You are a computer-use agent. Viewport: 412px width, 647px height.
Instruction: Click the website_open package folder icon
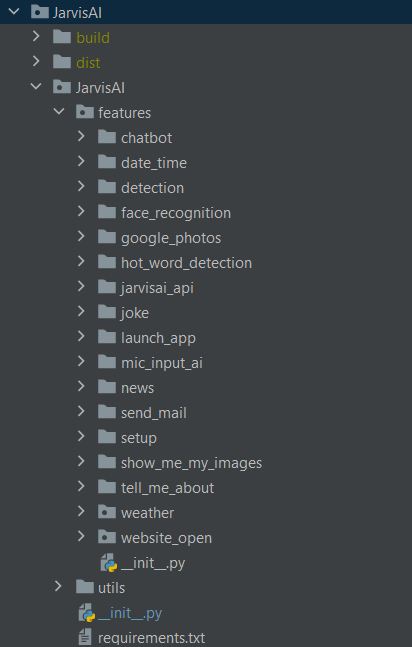point(107,537)
